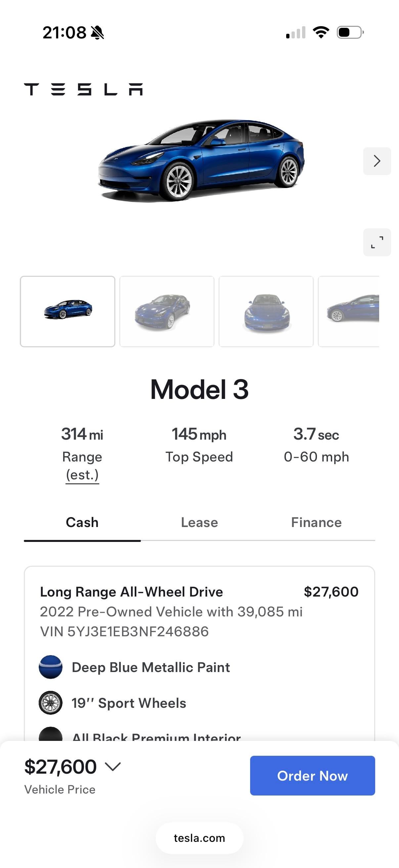Screen dimensions: 399x868
Task: Select the second car thumbnail
Action: pos(167,311)
